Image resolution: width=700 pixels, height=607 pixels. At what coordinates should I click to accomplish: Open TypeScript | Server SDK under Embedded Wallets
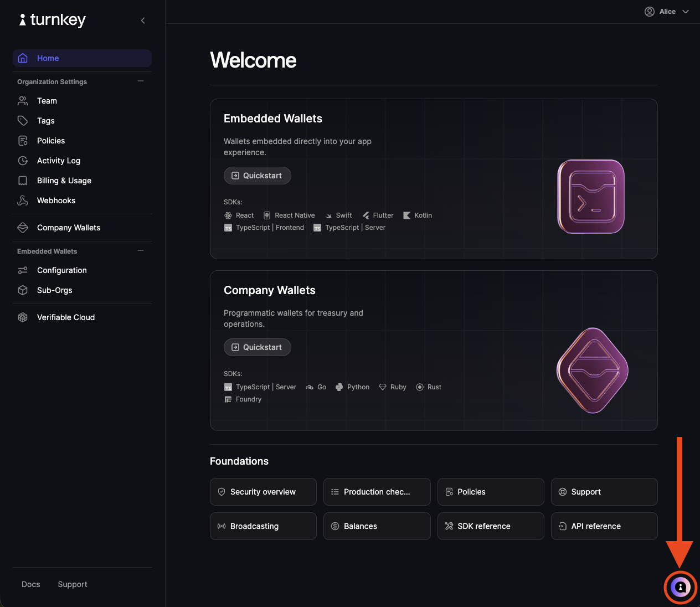tap(349, 228)
